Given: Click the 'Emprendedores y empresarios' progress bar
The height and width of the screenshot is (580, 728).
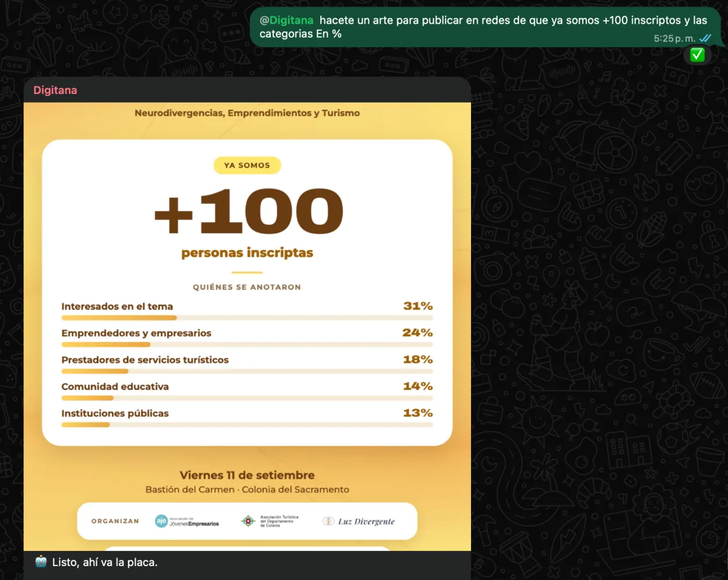Looking at the screenshot, I should click(247, 345).
